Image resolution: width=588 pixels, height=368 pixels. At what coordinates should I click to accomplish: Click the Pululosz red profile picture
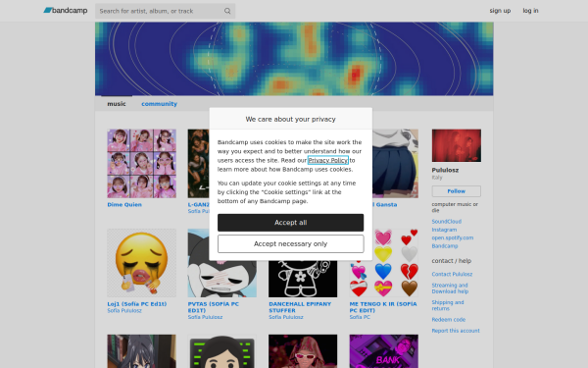pyautogui.click(x=456, y=145)
